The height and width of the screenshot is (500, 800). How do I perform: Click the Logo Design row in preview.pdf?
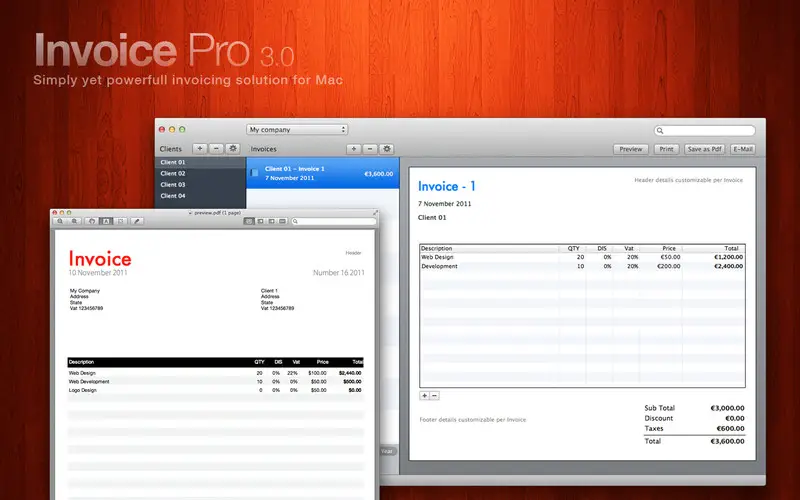click(215, 390)
